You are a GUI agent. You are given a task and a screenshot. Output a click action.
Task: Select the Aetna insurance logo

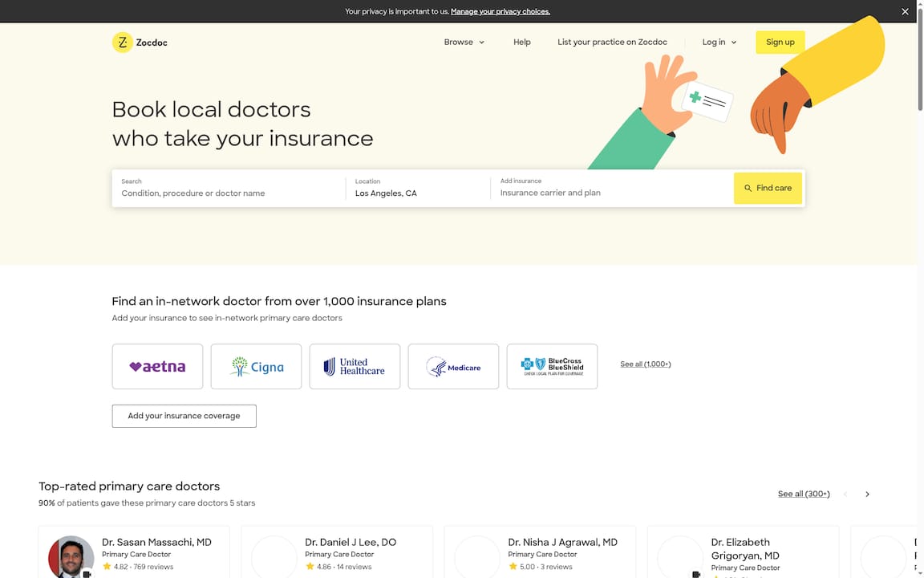coord(157,366)
